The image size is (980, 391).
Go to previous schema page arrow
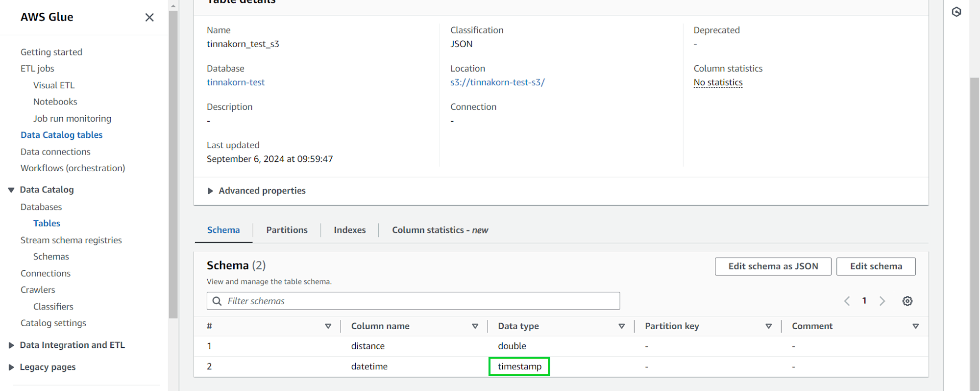pos(847,301)
